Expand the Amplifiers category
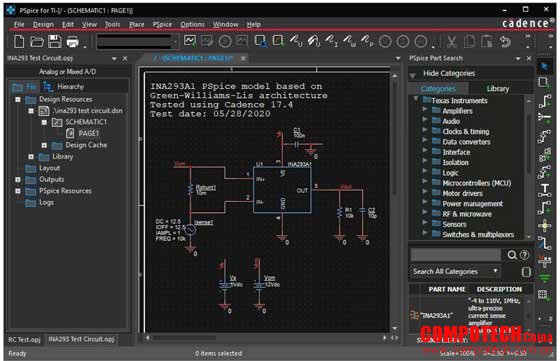The width and height of the screenshot is (560, 361). 425,109
